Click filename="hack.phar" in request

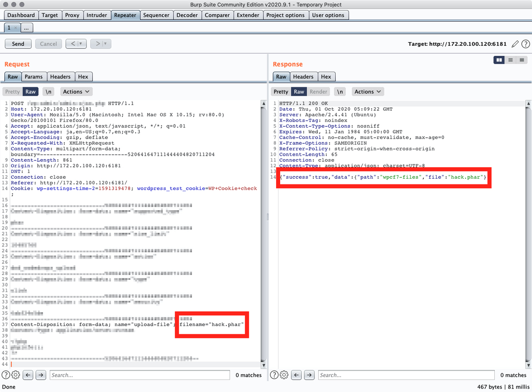[x=212, y=325]
